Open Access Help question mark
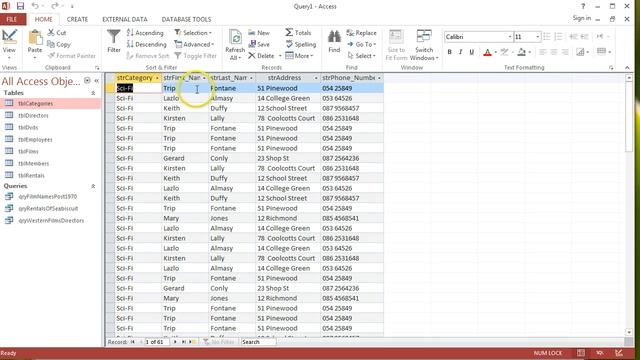 coord(583,6)
